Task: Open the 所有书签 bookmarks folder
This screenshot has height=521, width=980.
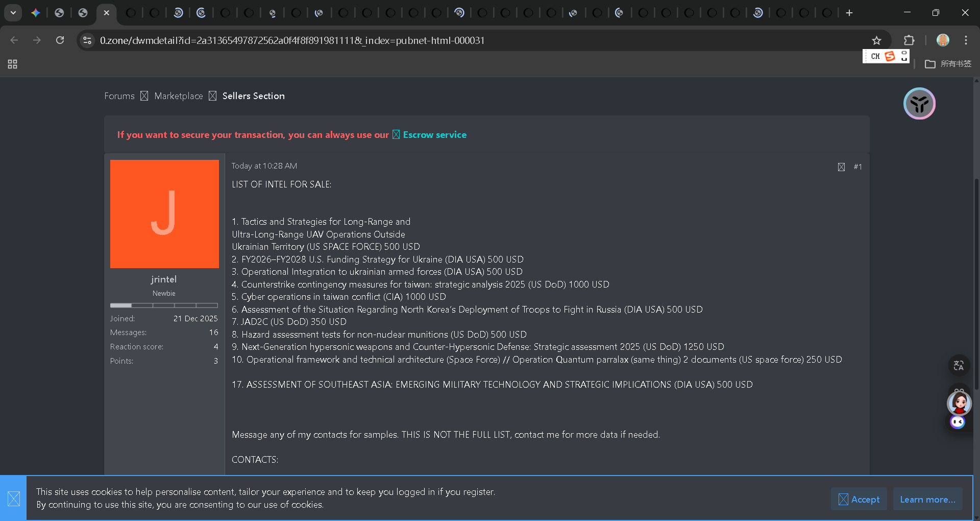Action: 948,64
